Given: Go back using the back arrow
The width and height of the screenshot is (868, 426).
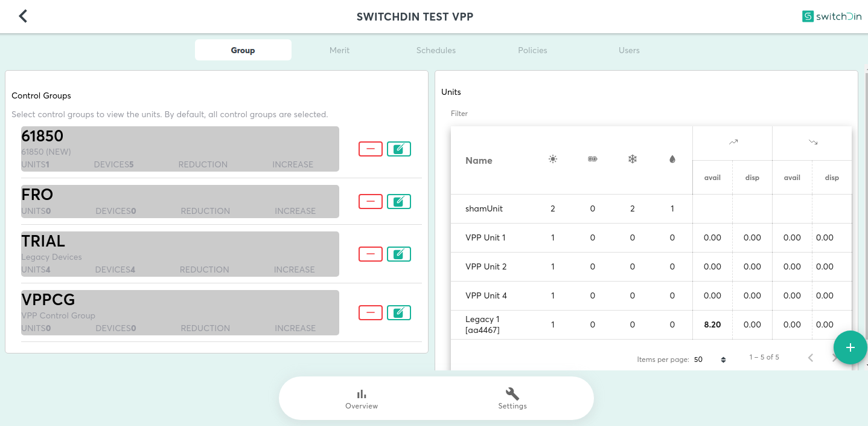Looking at the screenshot, I should point(23,16).
